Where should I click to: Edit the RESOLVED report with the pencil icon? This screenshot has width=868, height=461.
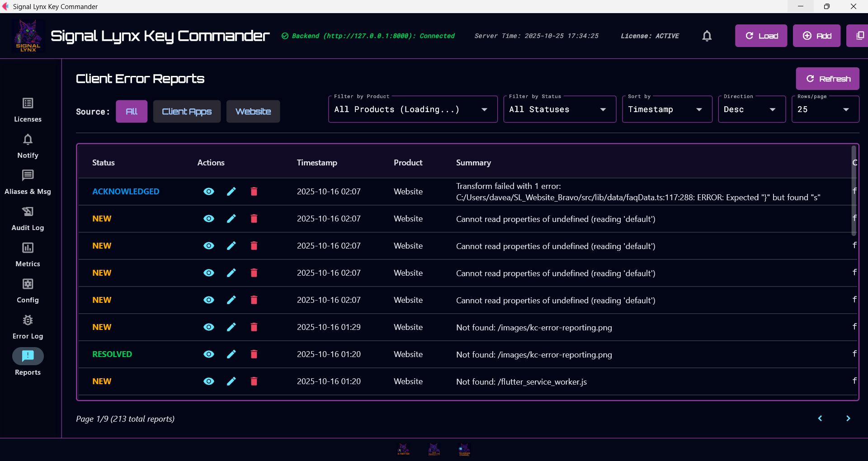[231, 354]
